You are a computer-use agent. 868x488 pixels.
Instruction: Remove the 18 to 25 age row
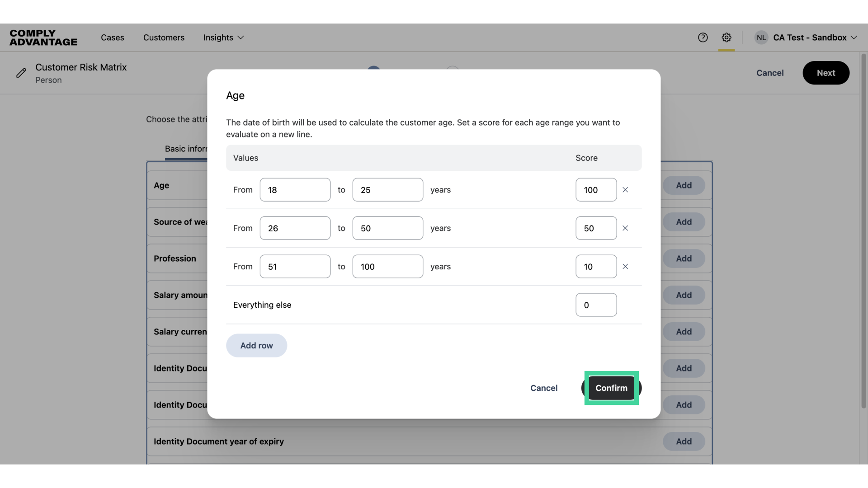pyautogui.click(x=625, y=190)
